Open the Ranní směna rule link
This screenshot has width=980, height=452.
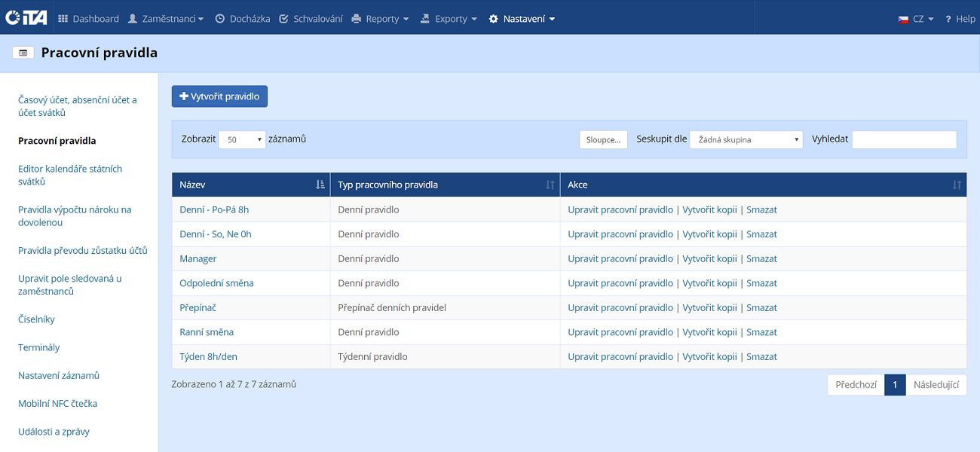click(x=207, y=332)
